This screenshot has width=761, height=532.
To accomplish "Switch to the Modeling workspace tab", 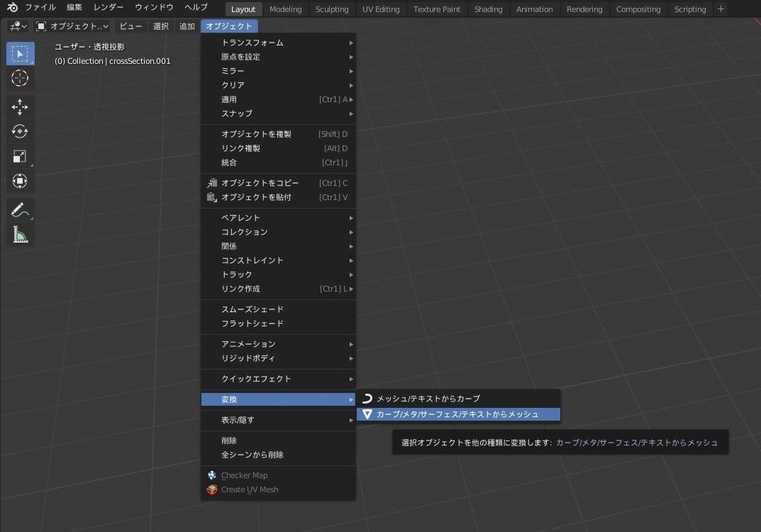I will pos(285,9).
